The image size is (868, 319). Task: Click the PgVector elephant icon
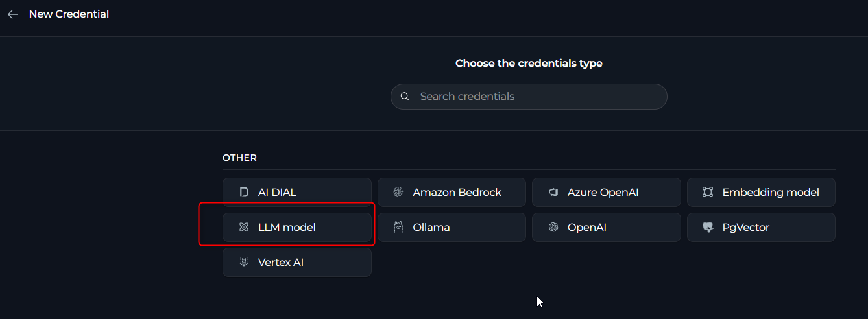pos(708,228)
